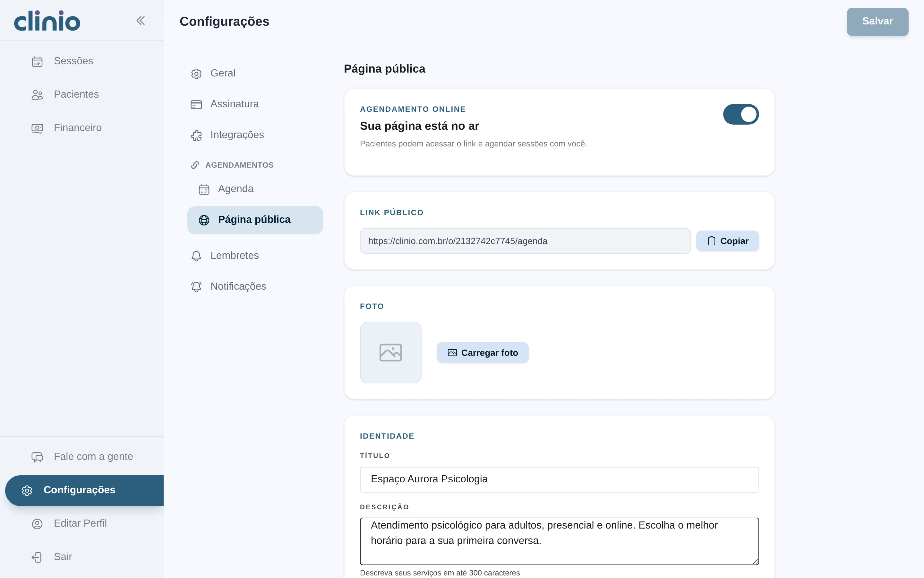Click the public link URL field

tap(525, 241)
